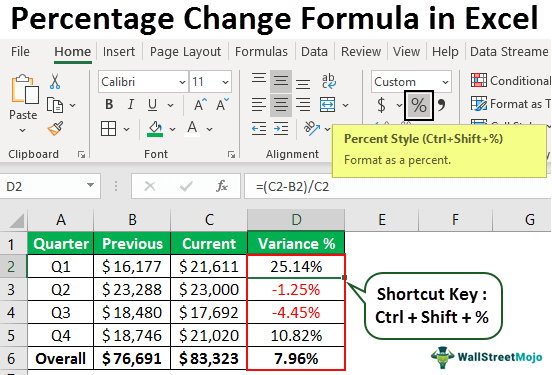Confirm formula entry checkmark

[x=186, y=186]
